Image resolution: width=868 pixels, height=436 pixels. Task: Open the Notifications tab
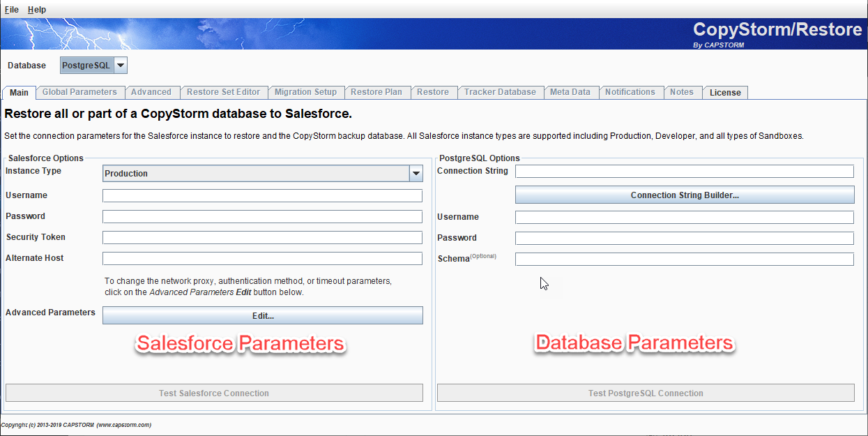click(630, 92)
